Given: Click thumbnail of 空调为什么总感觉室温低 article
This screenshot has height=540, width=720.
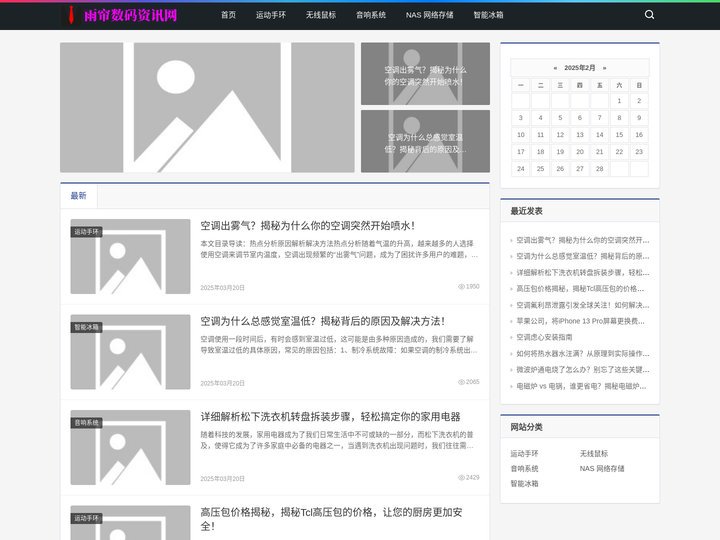Looking at the screenshot, I should click(x=130, y=352).
